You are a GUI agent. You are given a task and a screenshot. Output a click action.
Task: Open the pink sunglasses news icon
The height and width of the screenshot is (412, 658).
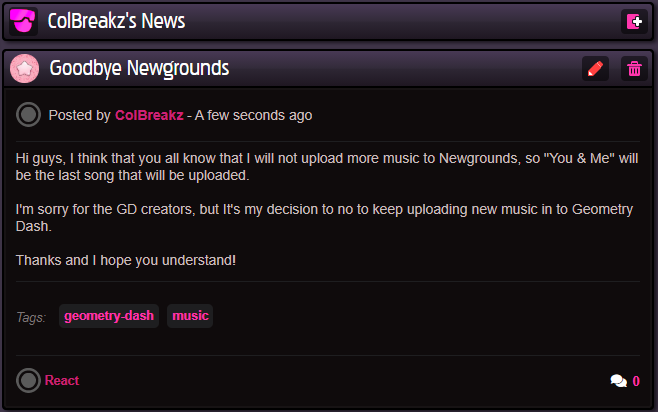[x=23, y=21]
